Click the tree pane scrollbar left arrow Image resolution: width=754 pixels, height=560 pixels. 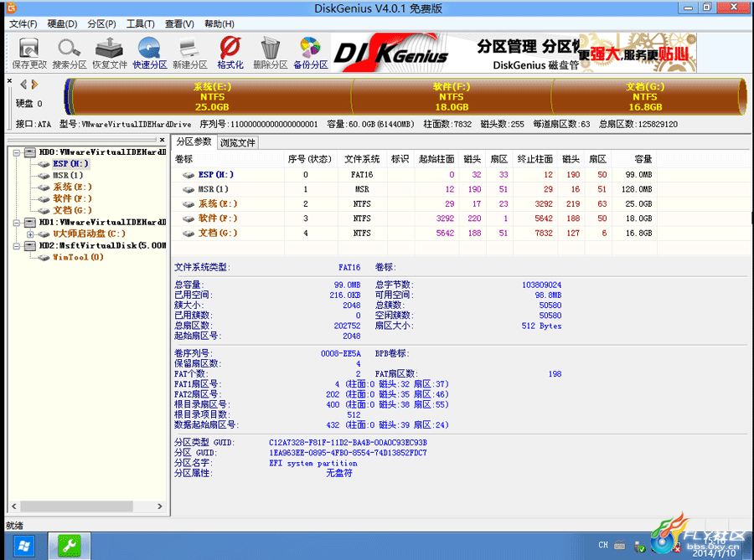coord(14,506)
